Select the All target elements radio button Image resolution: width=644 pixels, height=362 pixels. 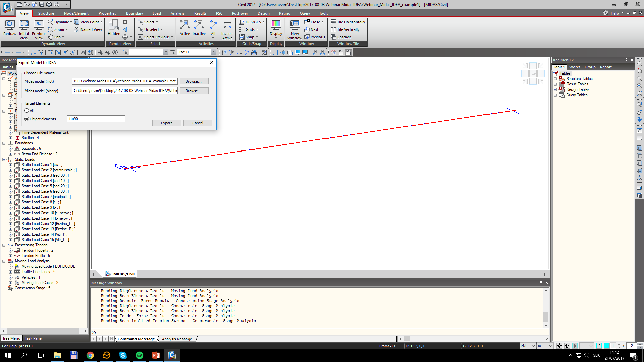27,111
